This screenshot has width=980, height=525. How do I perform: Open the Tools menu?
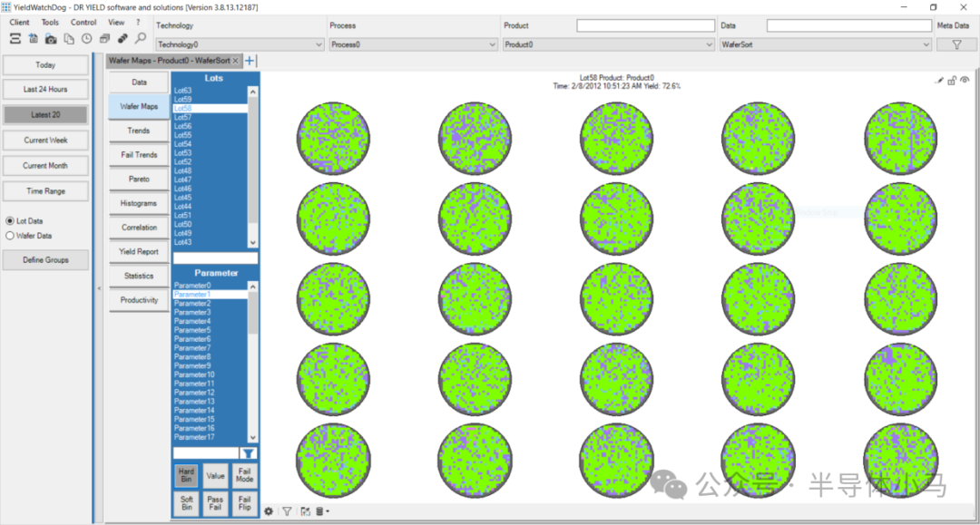pyautogui.click(x=50, y=23)
